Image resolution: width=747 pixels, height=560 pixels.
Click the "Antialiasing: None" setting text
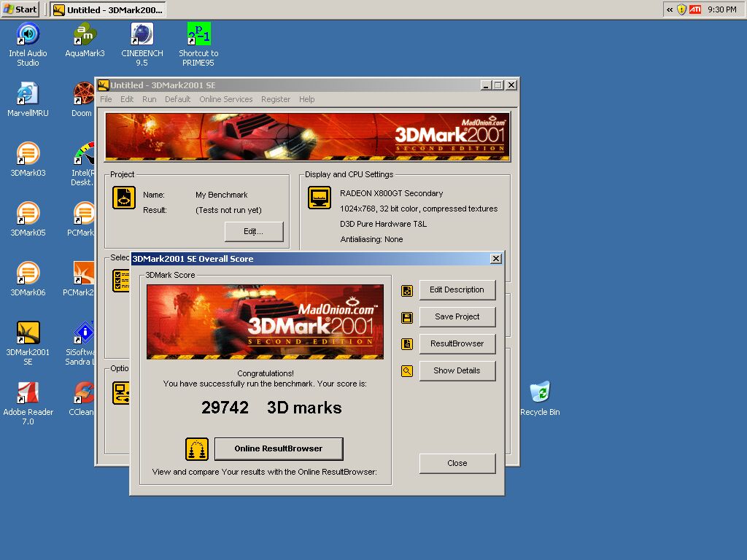[371, 239]
